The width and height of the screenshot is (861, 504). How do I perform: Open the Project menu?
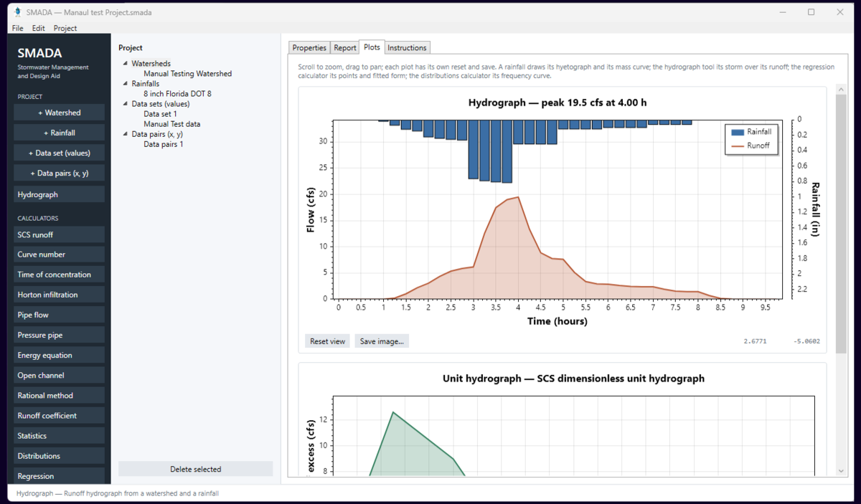click(x=65, y=28)
